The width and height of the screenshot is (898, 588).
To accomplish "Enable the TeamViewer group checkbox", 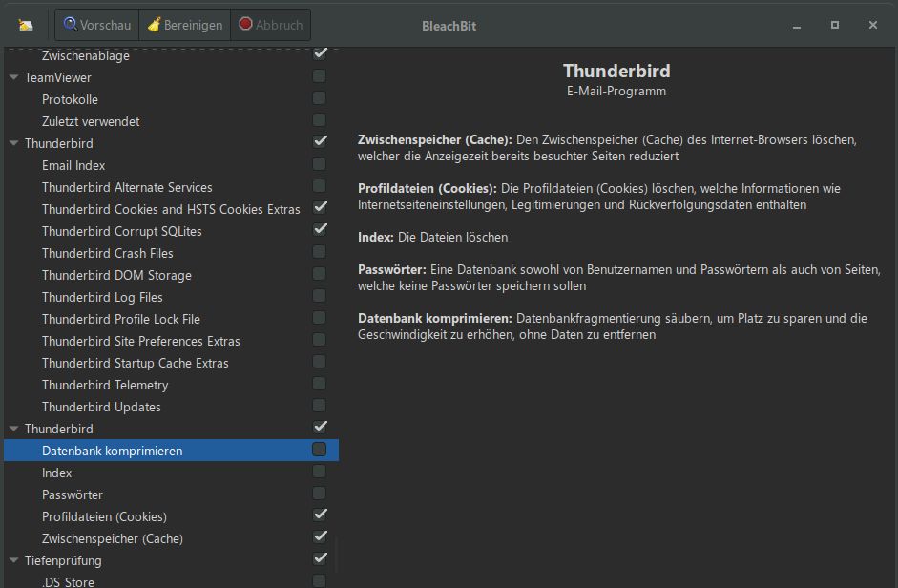I will pos(320,76).
